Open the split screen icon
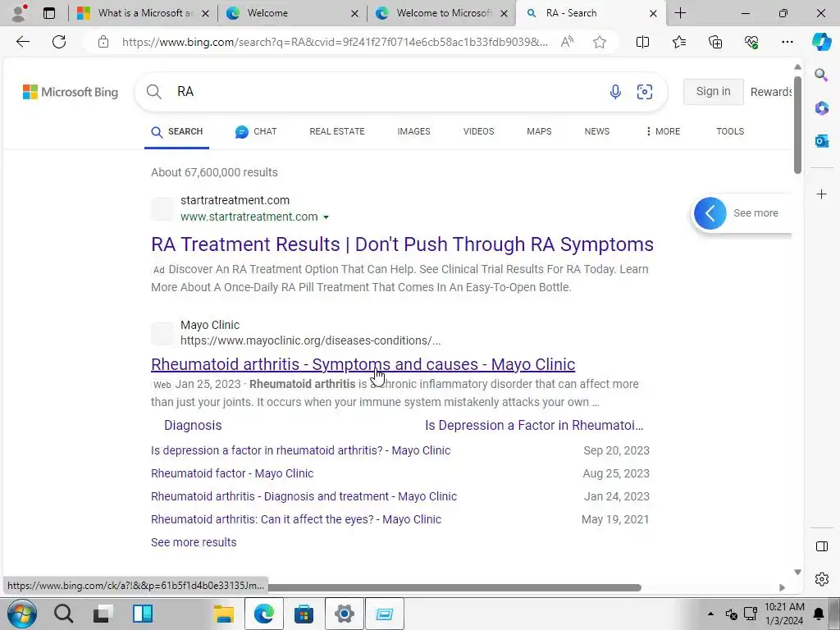 point(642,42)
